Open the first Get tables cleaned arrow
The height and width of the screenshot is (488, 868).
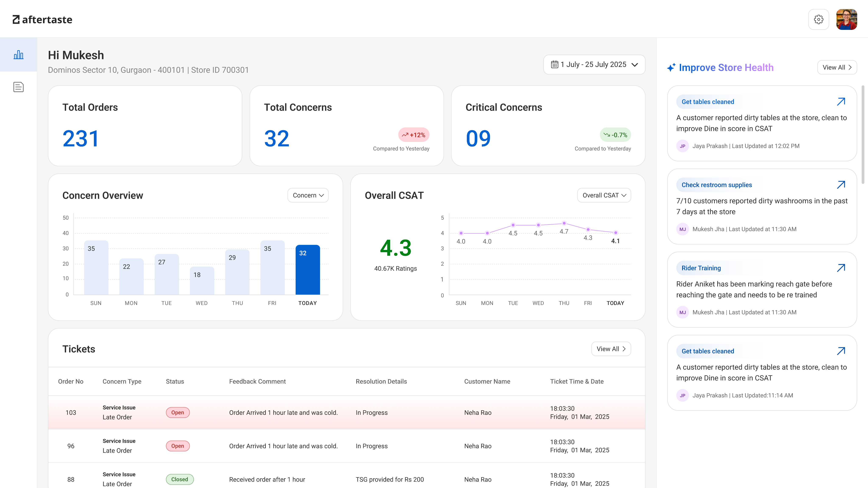tap(841, 101)
